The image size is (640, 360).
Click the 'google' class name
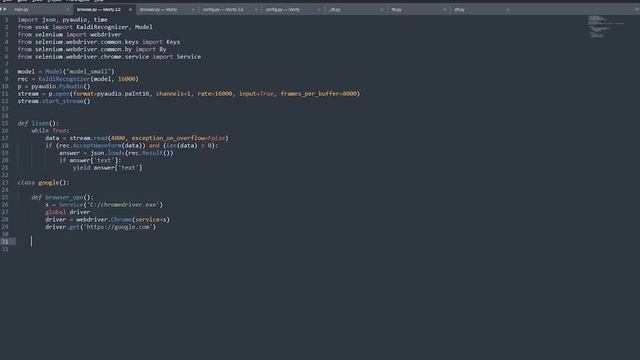(49, 182)
